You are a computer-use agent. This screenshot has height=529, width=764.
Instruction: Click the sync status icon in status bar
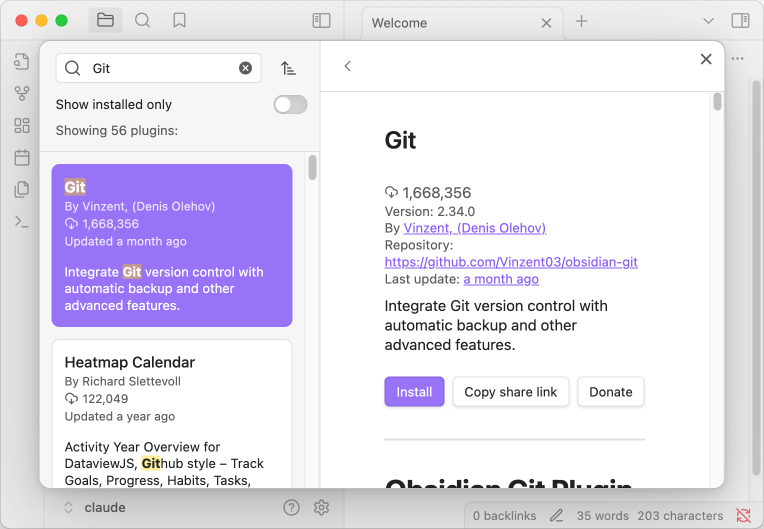[743, 515]
